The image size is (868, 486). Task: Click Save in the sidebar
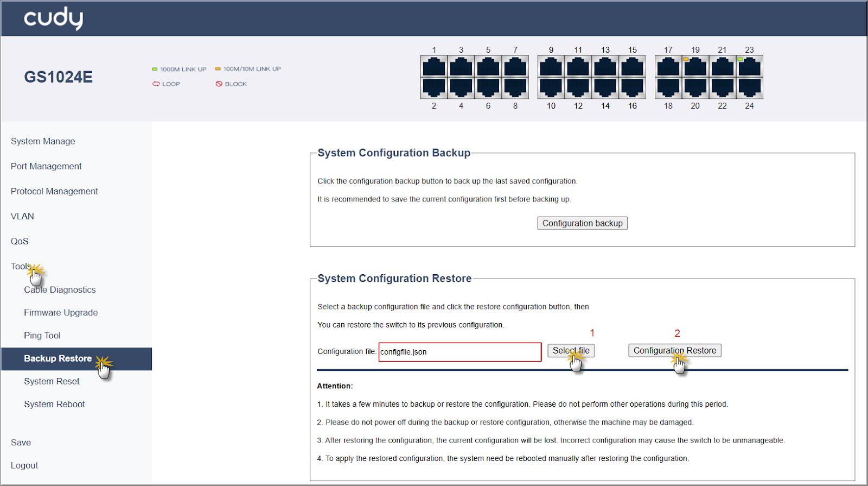click(21, 443)
